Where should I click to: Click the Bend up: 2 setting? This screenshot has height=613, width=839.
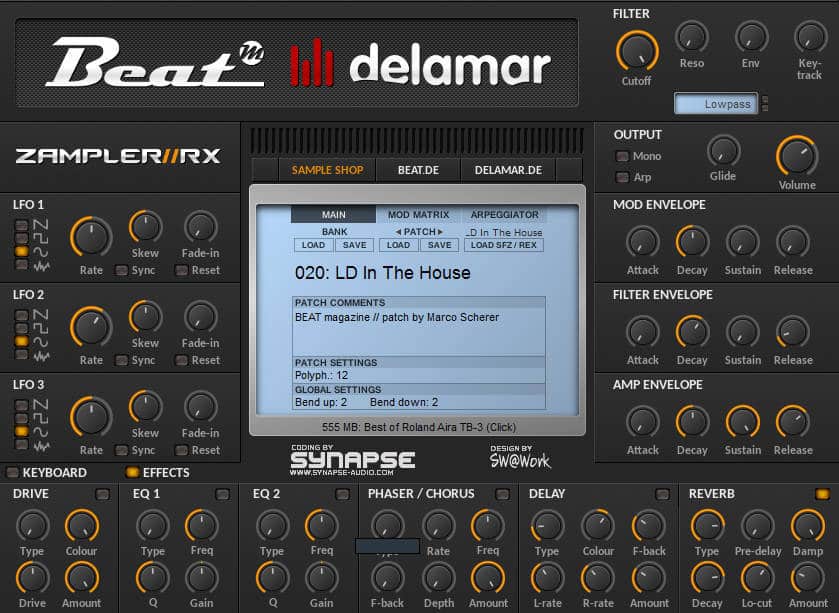(x=321, y=402)
